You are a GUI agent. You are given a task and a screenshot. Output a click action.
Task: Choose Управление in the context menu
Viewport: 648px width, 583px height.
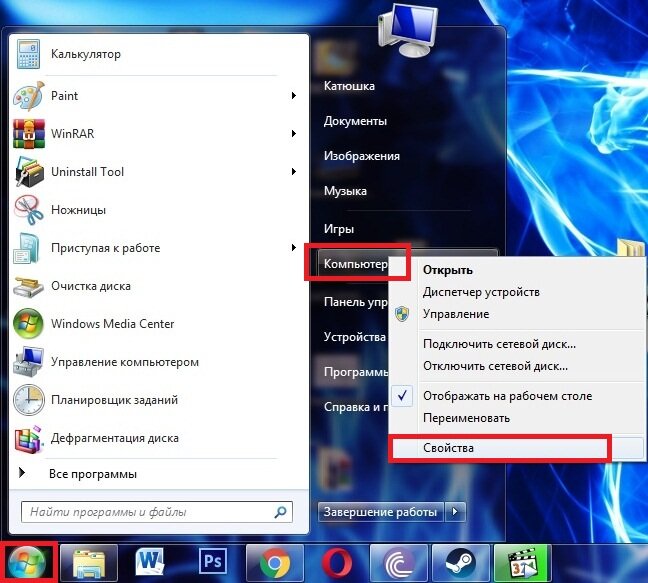click(x=456, y=314)
